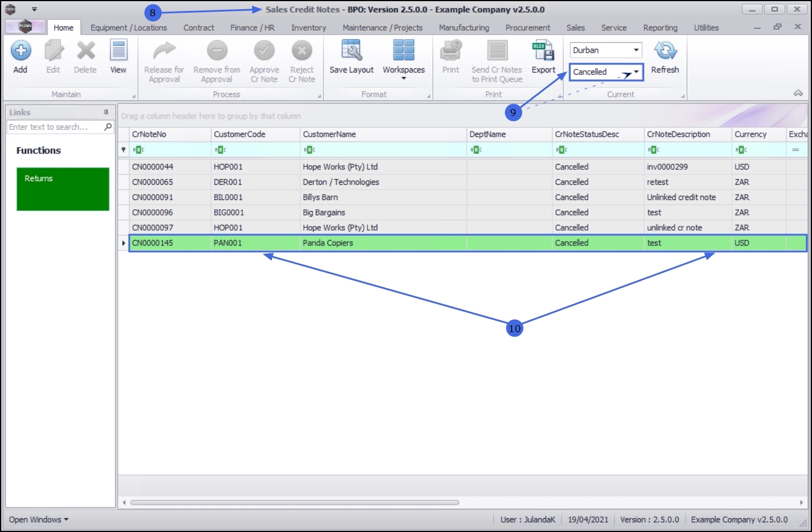The image size is (812, 532).
Task: Open the Procurement ribbon tab
Action: coord(528,28)
